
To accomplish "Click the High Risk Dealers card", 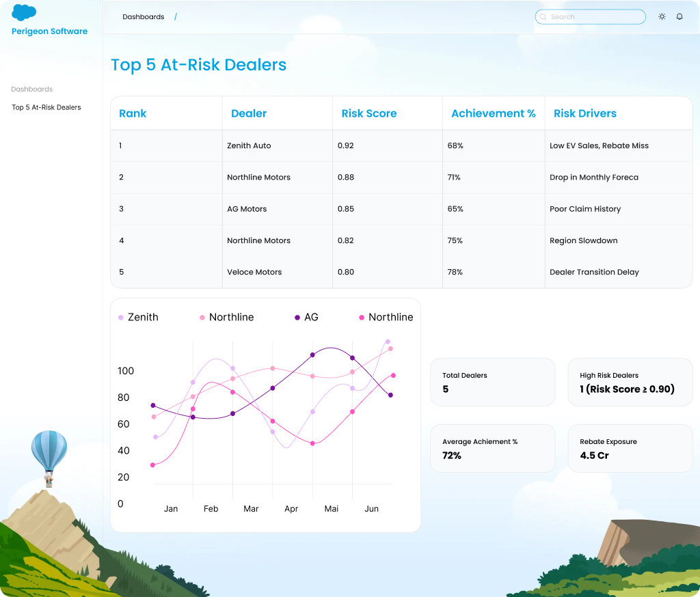I will tap(630, 383).
